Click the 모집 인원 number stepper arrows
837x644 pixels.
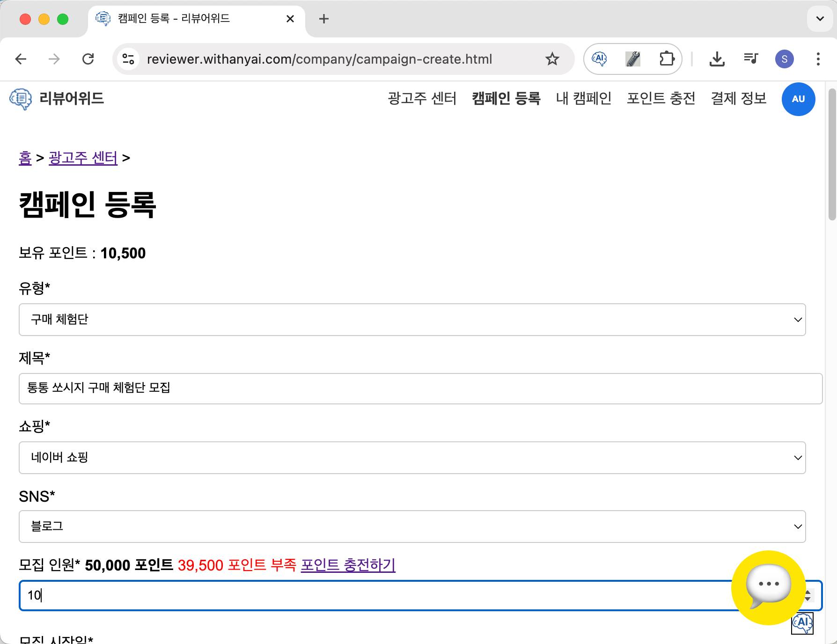pos(808,596)
